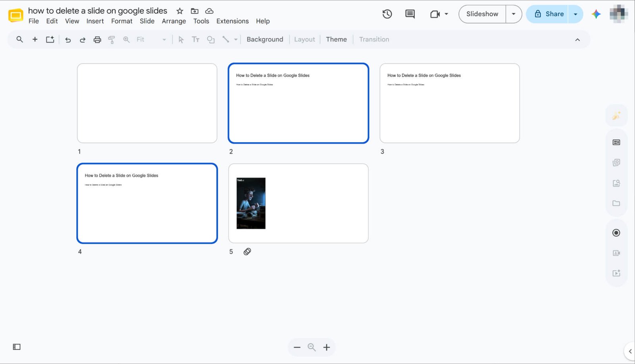Viewport: 635px width, 364px height.
Task: Zoom in grid with plus button
Action: 327,347
